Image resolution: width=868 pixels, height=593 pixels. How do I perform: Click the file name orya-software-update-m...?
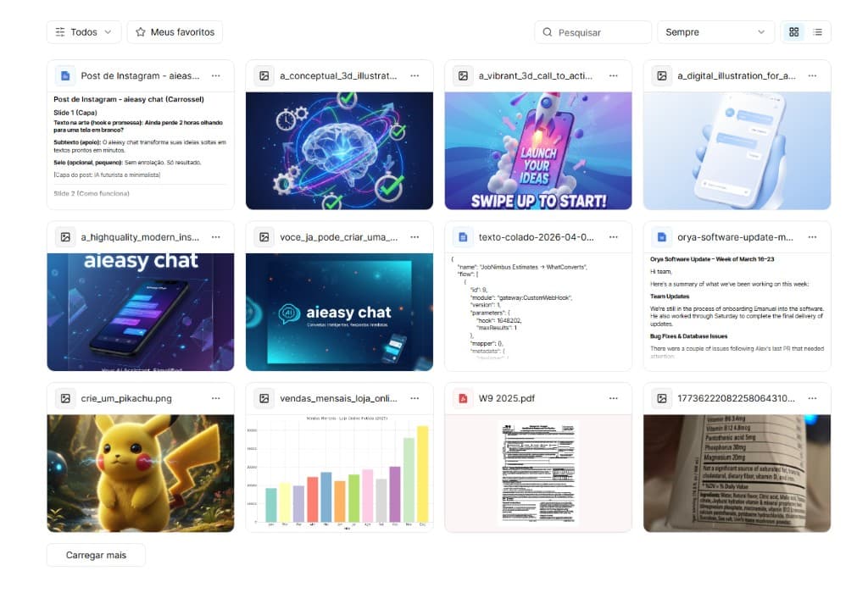pyautogui.click(x=735, y=236)
